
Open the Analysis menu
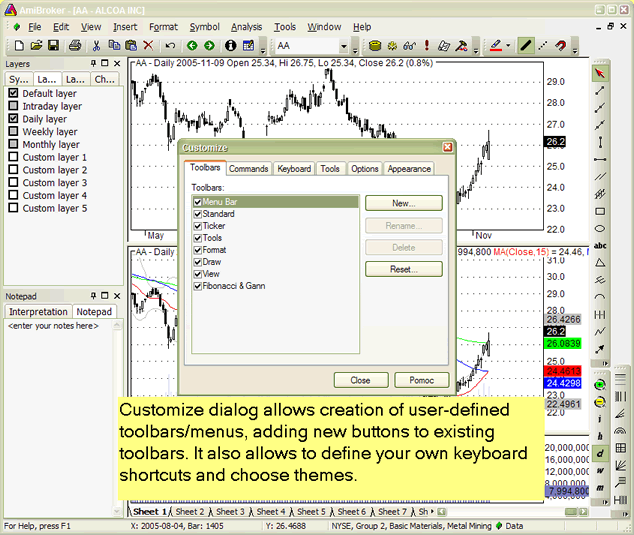point(246,27)
